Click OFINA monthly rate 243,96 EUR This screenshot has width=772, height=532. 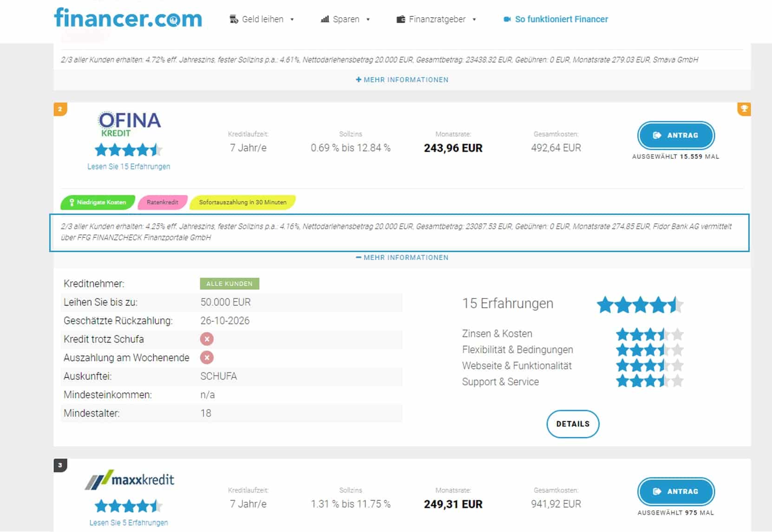click(453, 148)
